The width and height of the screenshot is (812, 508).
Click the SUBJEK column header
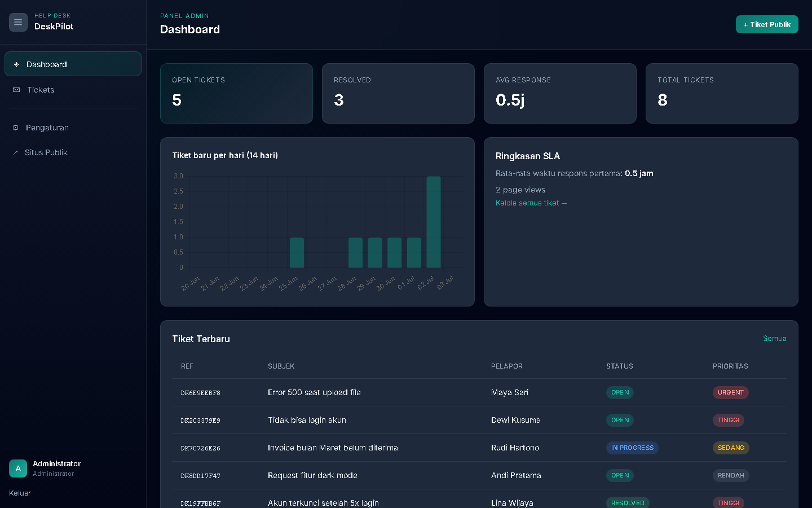(x=281, y=366)
